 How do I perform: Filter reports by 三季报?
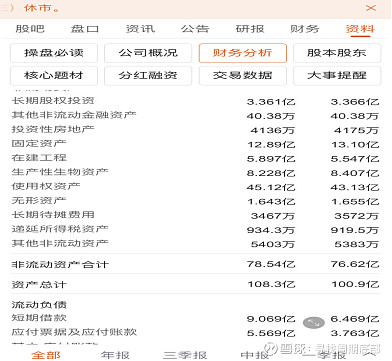pyautogui.click(x=185, y=355)
